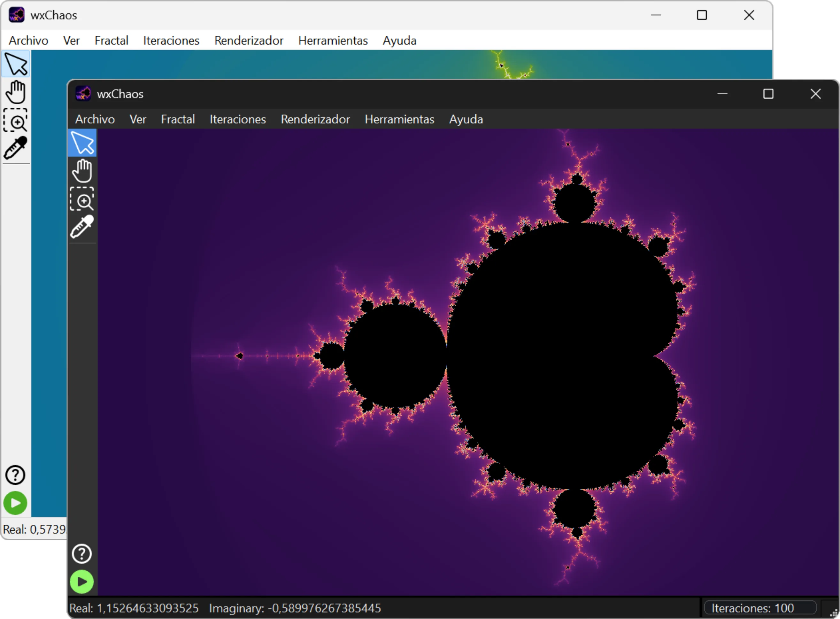Close the dark wxChaos window
This screenshot has width=840, height=619.
point(815,94)
